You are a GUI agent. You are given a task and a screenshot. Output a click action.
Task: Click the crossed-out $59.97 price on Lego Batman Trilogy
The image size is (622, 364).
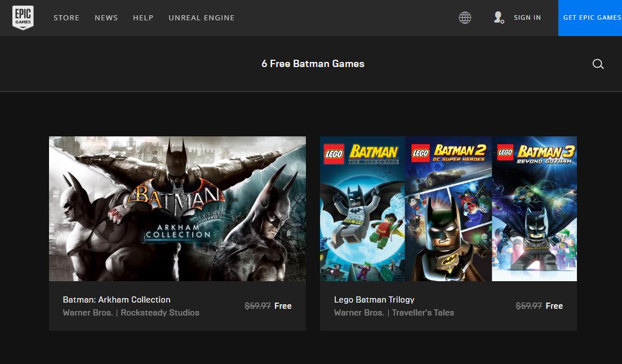click(529, 306)
